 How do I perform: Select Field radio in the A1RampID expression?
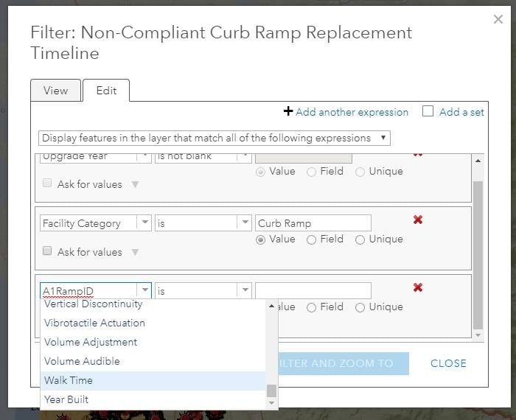coord(311,307)
